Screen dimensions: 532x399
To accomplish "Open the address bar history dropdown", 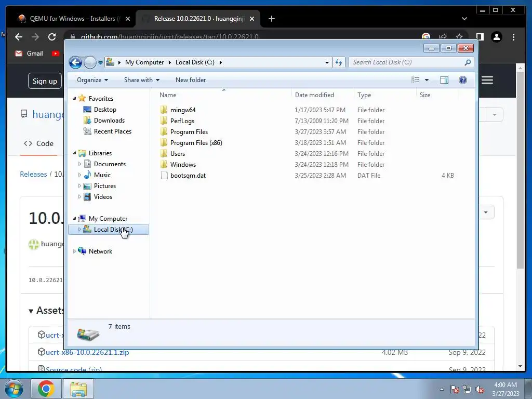I will [x=327, y=62].
